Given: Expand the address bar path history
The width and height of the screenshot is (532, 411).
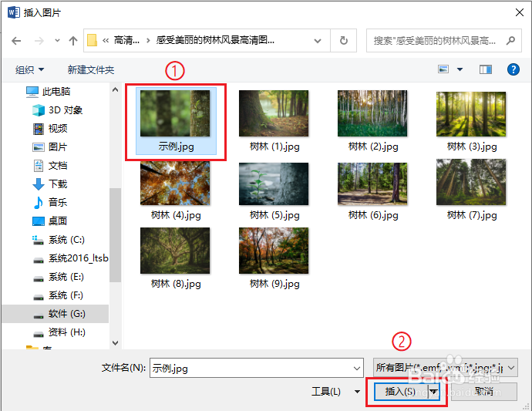Looking at the screenshot, I should pos(318,41).
